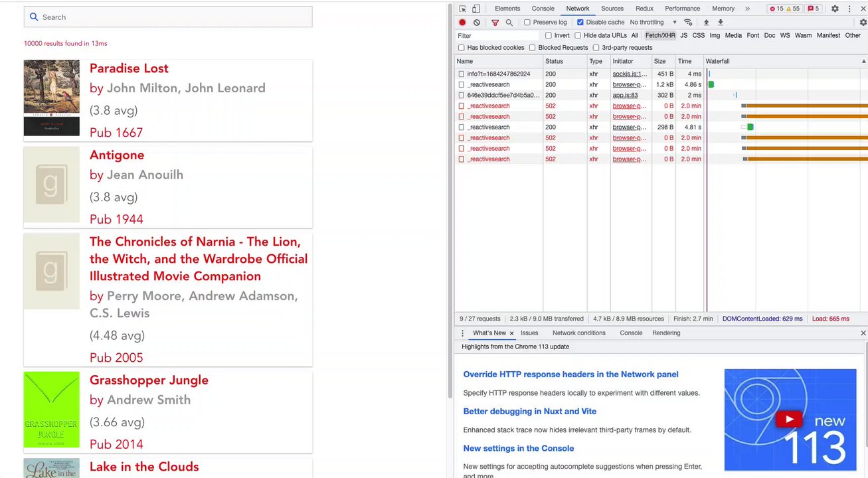Go to the Performance tab
This screenshot has width=868, height=478.
[683, 9]
